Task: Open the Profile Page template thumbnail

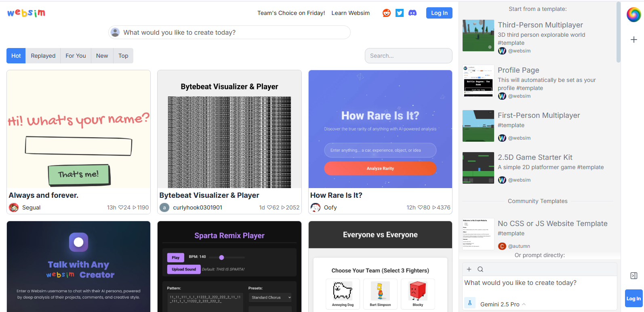Action: [x=478, y=81]
